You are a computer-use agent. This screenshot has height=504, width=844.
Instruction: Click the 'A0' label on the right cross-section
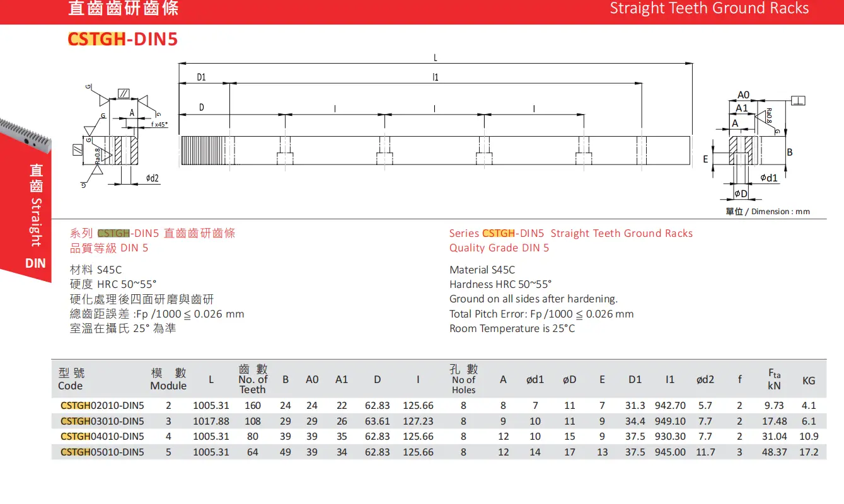744,95
